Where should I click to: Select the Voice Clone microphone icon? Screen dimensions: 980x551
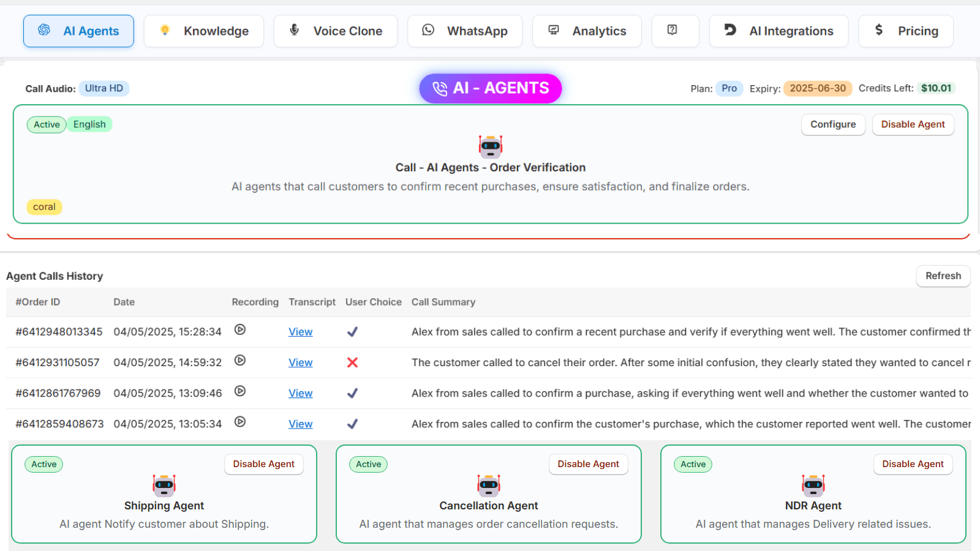point(295,31)
